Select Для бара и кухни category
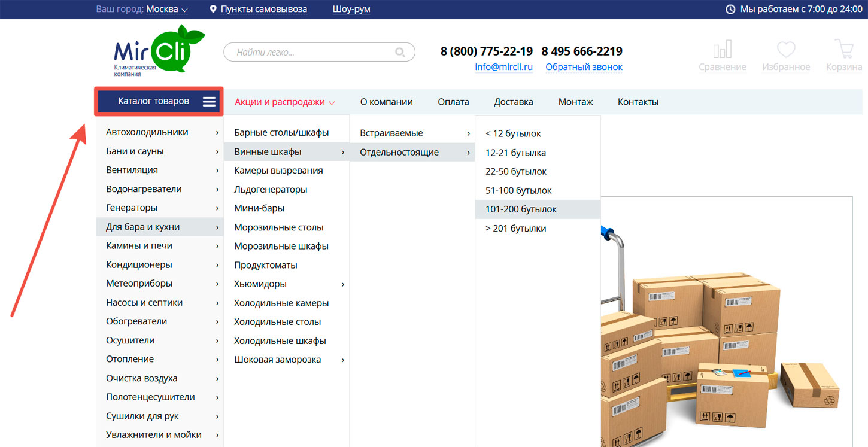Screen dimensions: 868x447 coord(159,227)
